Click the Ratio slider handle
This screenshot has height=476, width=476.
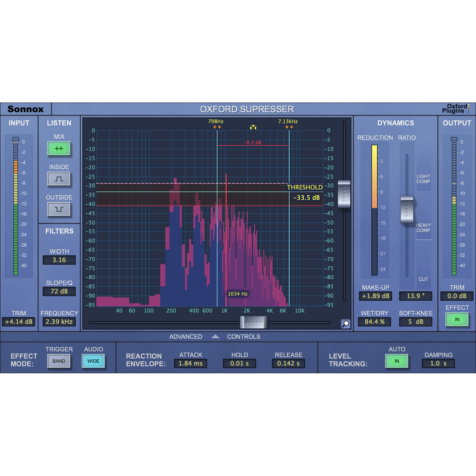click(x=407, y=209)
